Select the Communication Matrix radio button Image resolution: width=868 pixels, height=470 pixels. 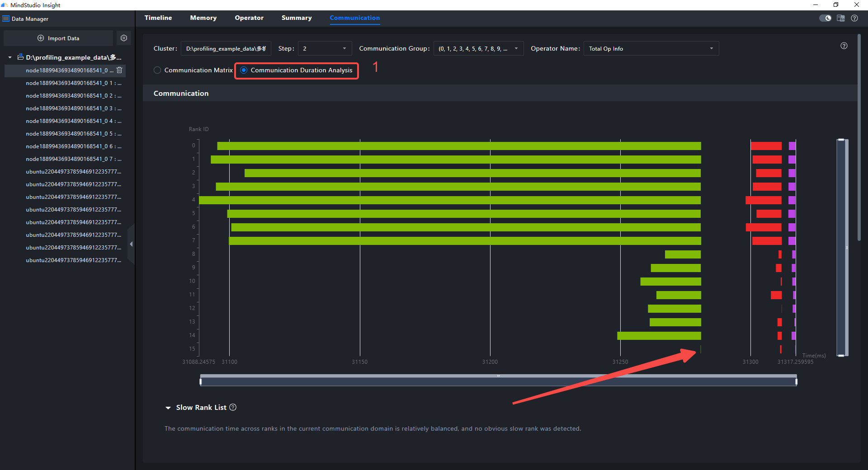click(157, 70)
